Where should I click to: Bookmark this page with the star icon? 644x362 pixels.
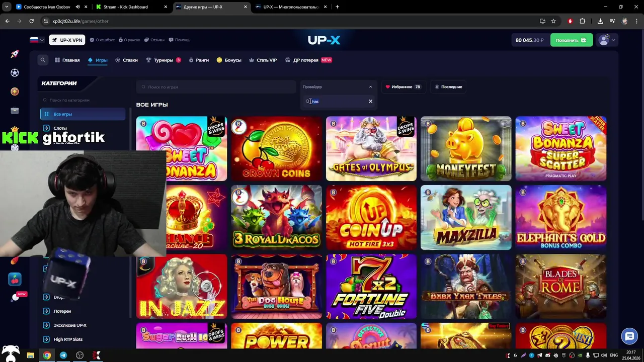553,21
